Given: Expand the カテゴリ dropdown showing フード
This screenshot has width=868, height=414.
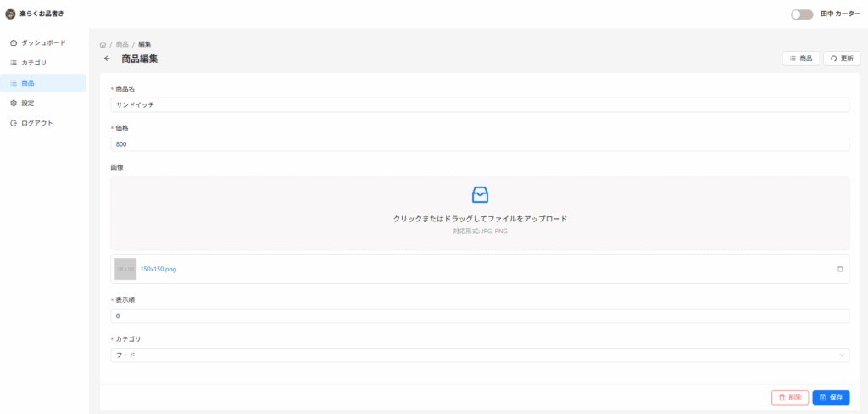Looking at the screenshot, I should click(x=480, y=355).
